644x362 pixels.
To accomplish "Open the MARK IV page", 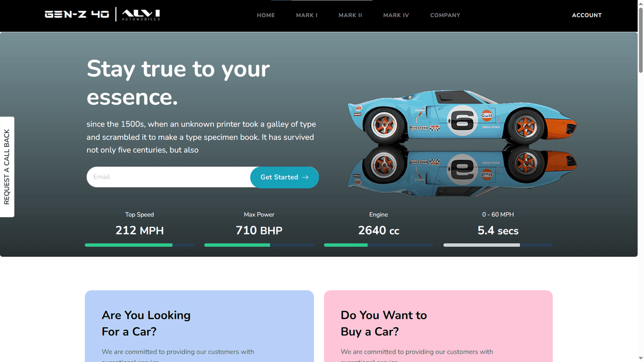I will 396,15.
